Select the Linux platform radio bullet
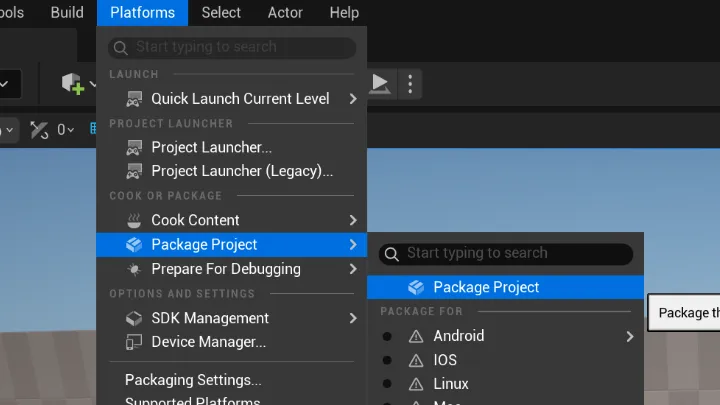Screen dimensions: 720x405 pyautogui.click(x=387, y=384)
